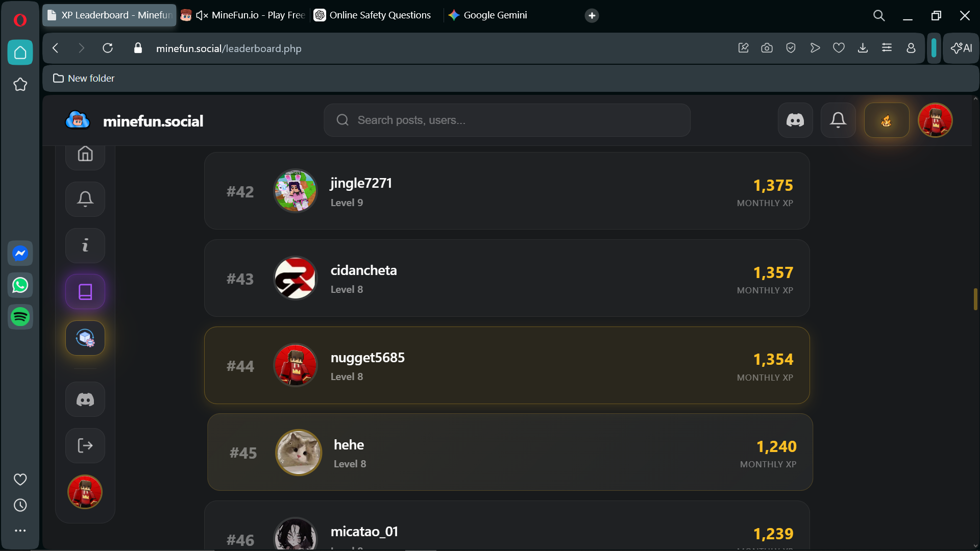Open the Spotify icon in Opera sidebar

click(20, 317)
